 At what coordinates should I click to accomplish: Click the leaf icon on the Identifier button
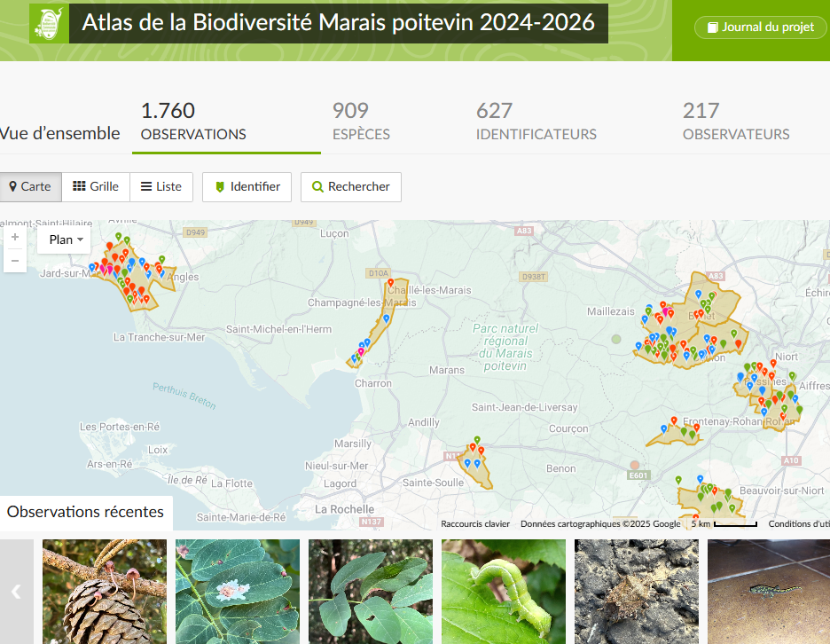click(218, 187)
